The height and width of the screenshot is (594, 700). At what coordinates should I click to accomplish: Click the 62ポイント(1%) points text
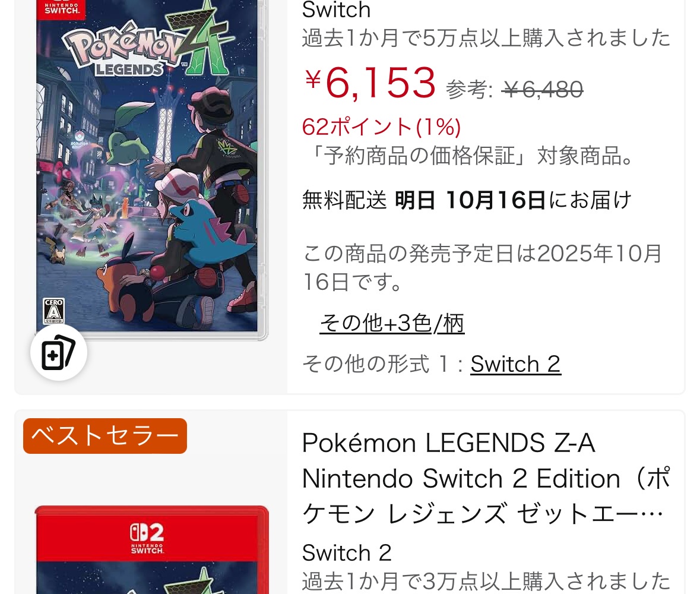coord(381,127)
